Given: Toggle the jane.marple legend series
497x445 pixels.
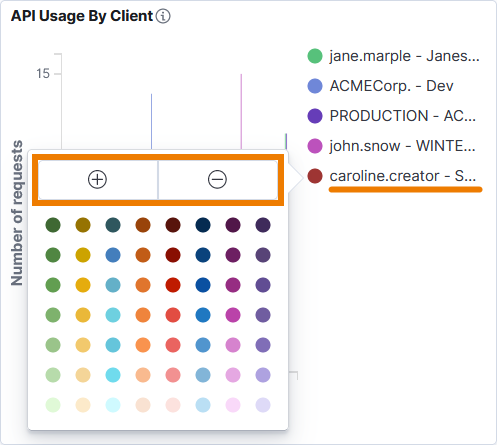Looking at the screenshot, I should 404,56.
